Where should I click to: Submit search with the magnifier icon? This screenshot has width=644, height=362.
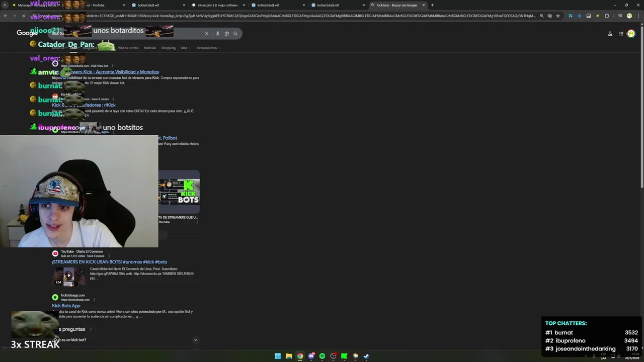[235, 34]
